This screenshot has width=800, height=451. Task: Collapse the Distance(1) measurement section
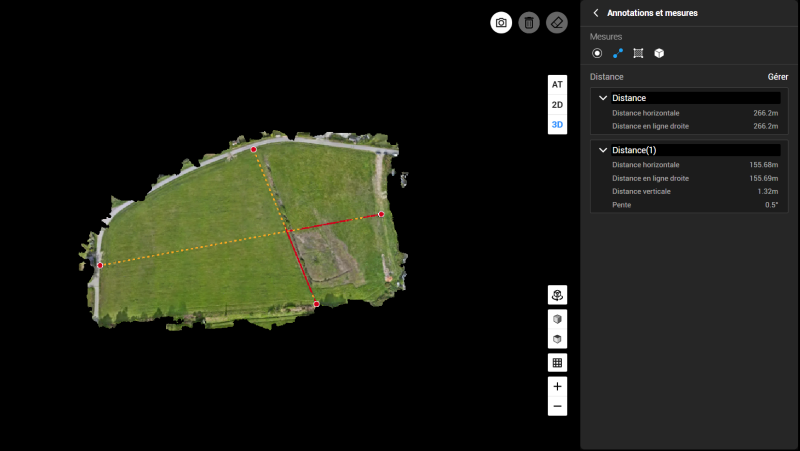click(603, 150)
